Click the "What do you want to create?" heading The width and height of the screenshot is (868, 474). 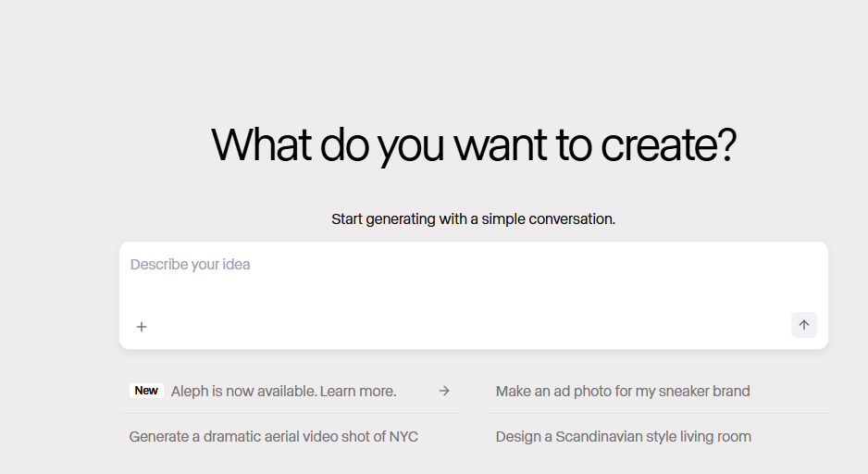point(473,145)
